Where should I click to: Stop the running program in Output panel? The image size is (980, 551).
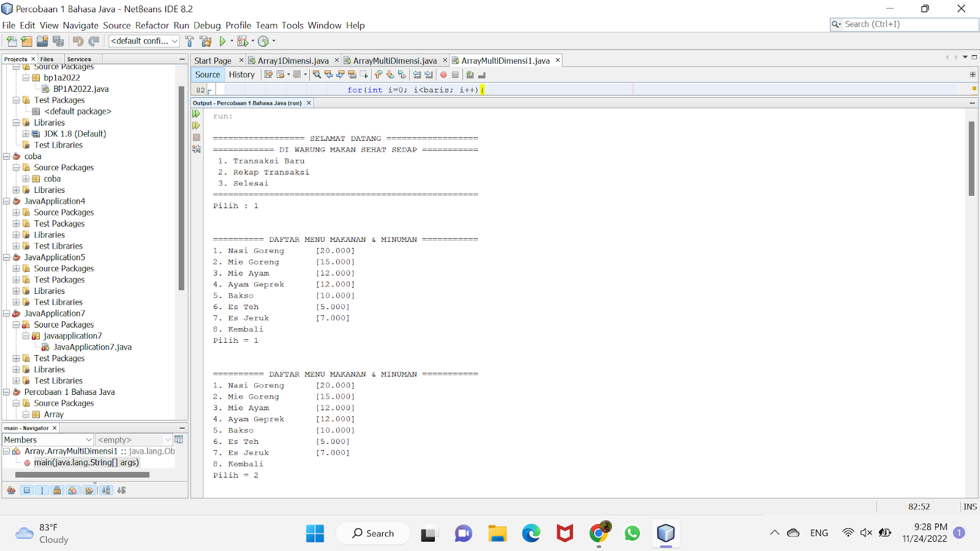click(x=197, y=137)
